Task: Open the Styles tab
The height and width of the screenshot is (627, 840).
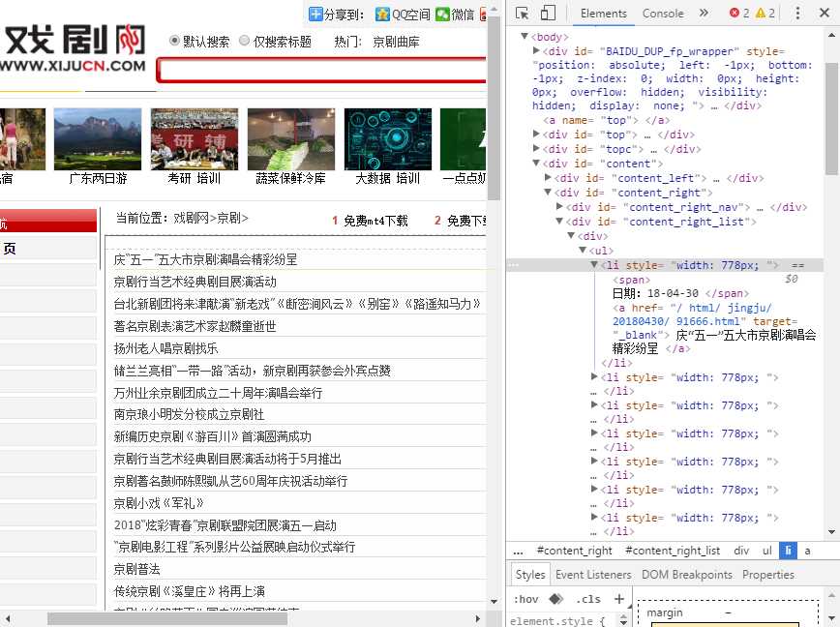Action: pyautogui.click(x=529, y=575)
